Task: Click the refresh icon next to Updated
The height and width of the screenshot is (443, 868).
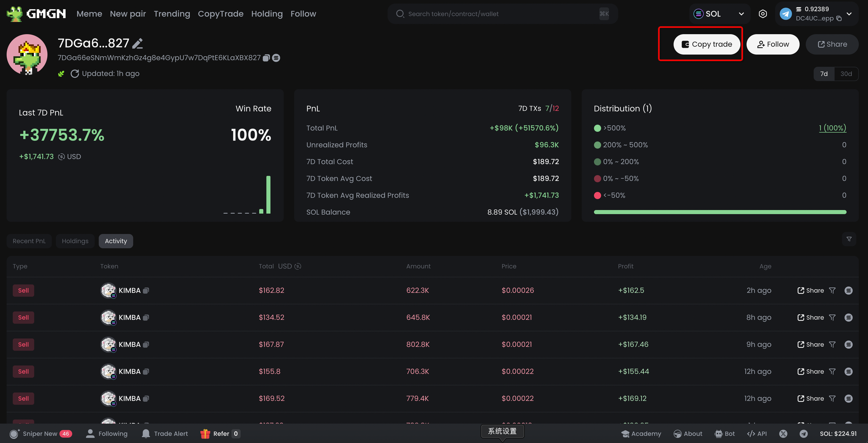Action: pyautogui.click(x=75, y=73)
